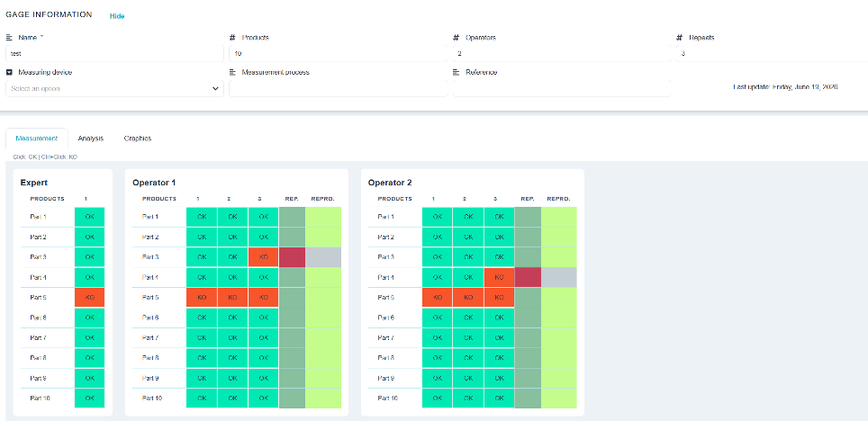Select the Measurement tab
This screenshot has height=421, width=868.
(37, 139)
